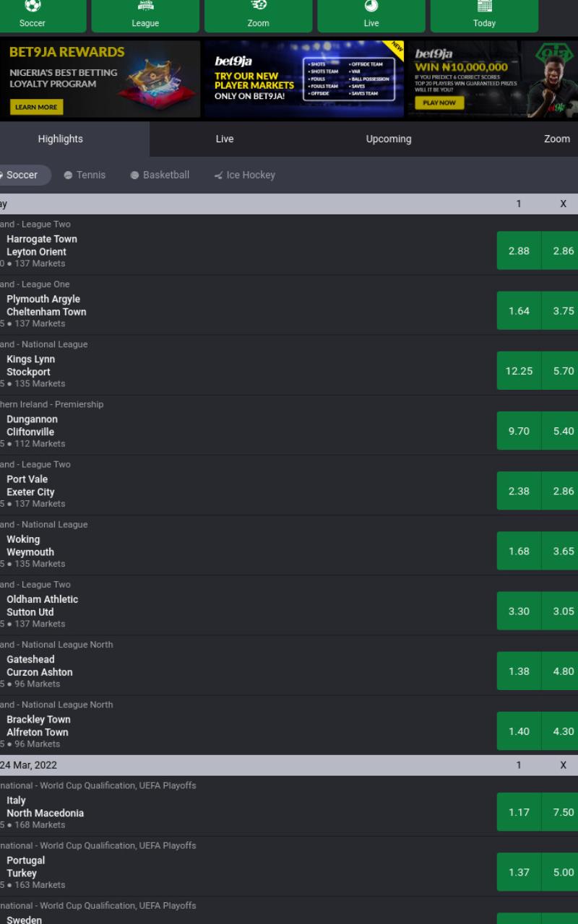The height and width of the screenshot is (924, 578).
Task: Open the Live icon tile
Action: tap(371, 16)
